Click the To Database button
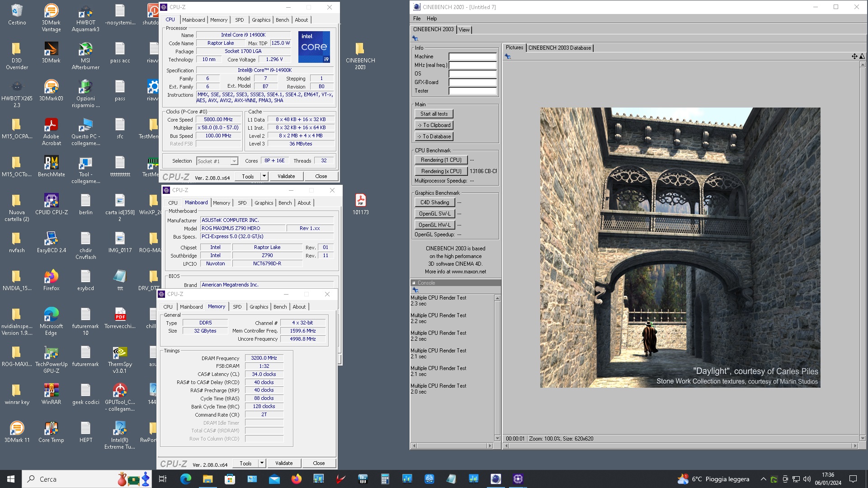This screenshot has width=868, height=488. click(434, 136)
